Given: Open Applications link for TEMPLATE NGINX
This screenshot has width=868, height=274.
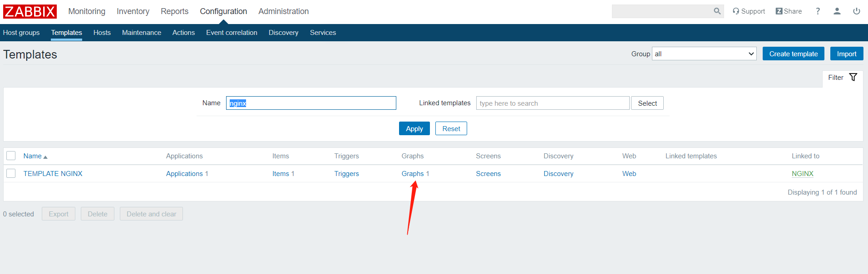Looking at the screenshot, I should [x=184, y=174].
